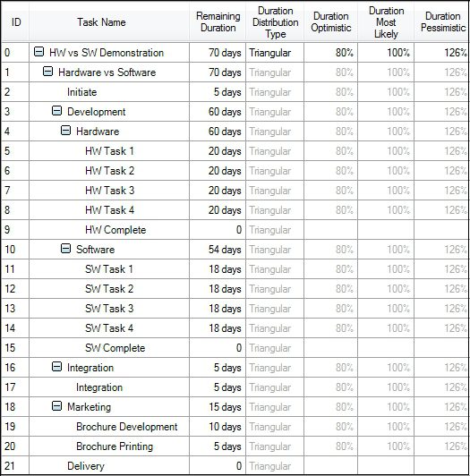This screenshot has height=476, width=470.
Task: Collapse the Marketing task group
Action: [56, 406]
